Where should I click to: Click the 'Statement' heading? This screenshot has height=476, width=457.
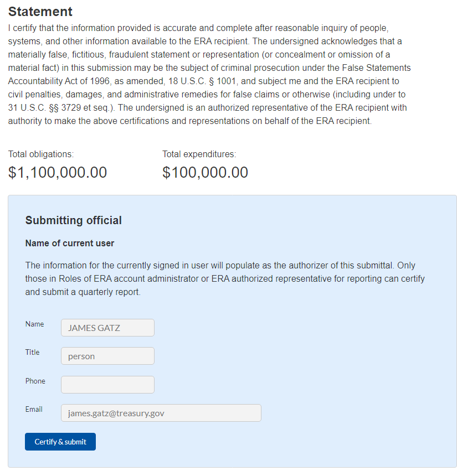(x=40, y=11)
